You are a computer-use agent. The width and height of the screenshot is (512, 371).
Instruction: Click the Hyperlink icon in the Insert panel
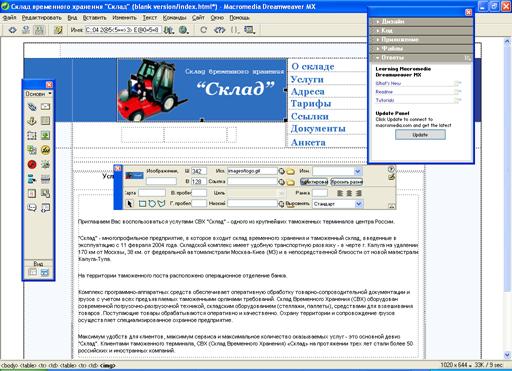(32, 107)
